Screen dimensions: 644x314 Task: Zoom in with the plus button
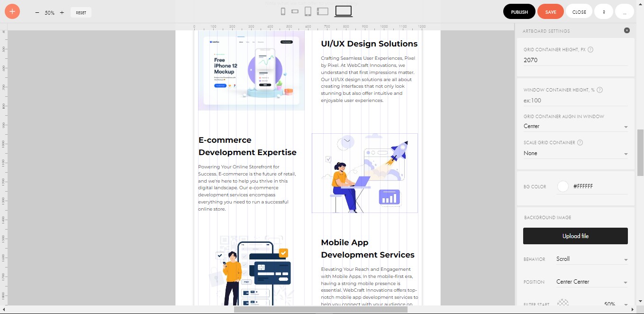click(62, 12)
